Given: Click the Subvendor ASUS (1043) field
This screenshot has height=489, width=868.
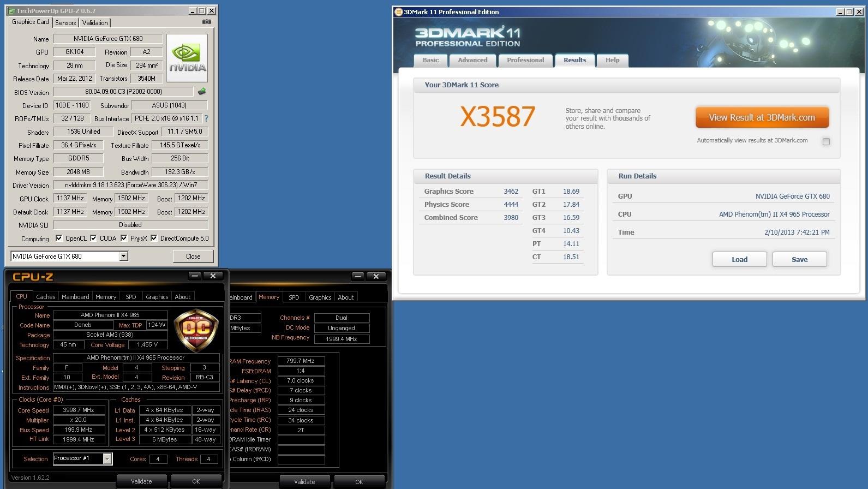Looking at the screenshot, I should (x=169, y=105).
